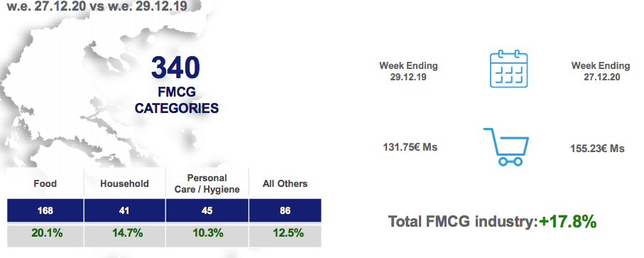Image resolution: width=644 pixels, height=258 pixels.
Task: Click the Week Ending 29.12.19 label
Action: point(408,71)
